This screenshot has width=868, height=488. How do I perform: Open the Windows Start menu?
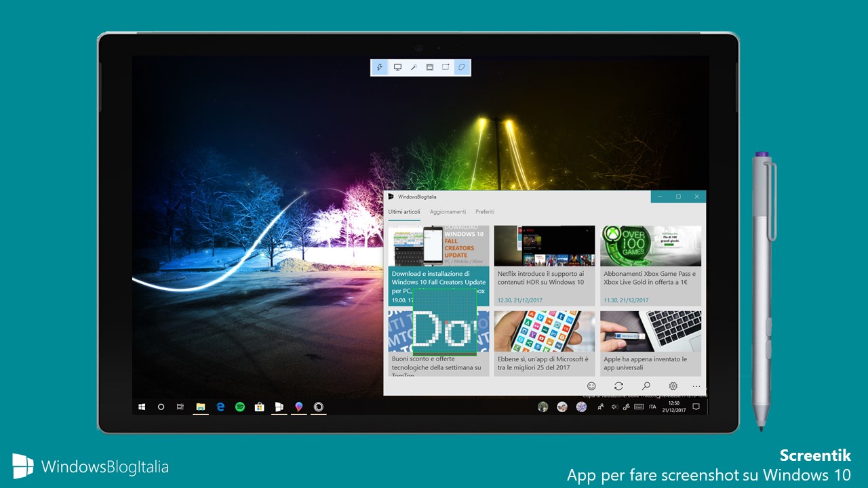coord(142,407)
